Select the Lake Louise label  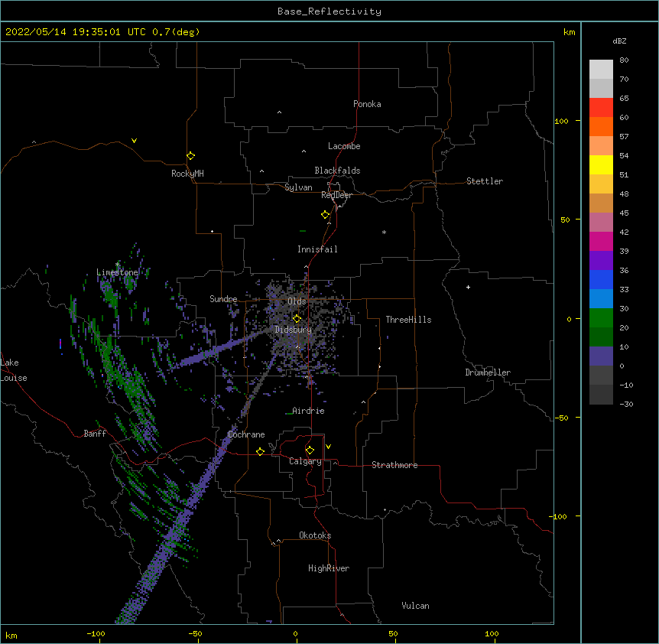[x=12, y=370]
